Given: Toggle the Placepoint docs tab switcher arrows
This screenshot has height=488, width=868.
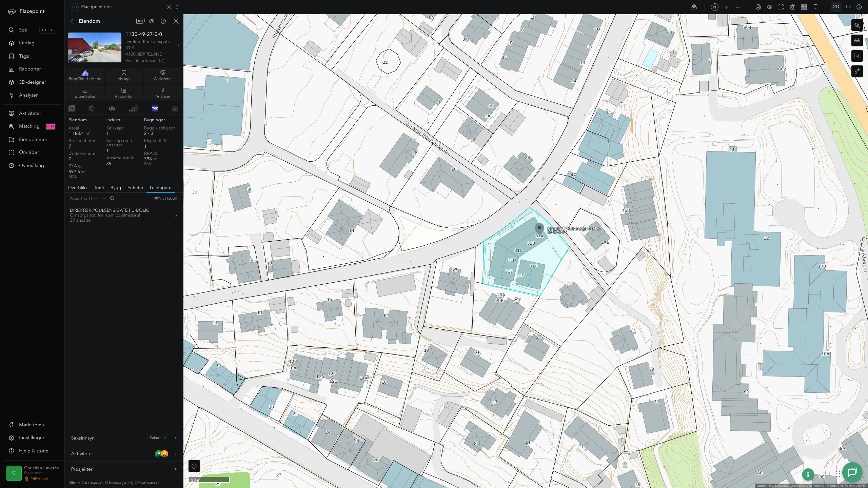Looking at the screenshot, I should (x=177, y=7).
